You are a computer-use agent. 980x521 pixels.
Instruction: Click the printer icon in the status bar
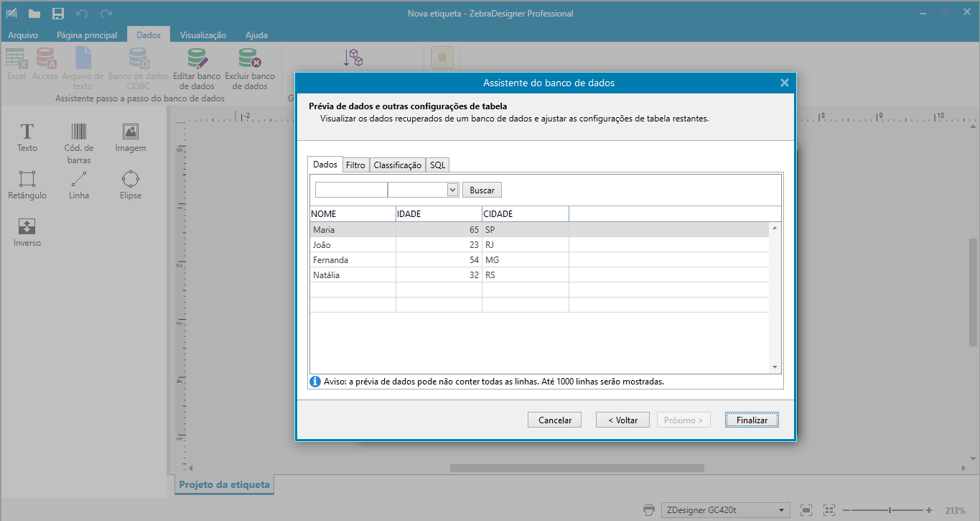pos(649,510)
